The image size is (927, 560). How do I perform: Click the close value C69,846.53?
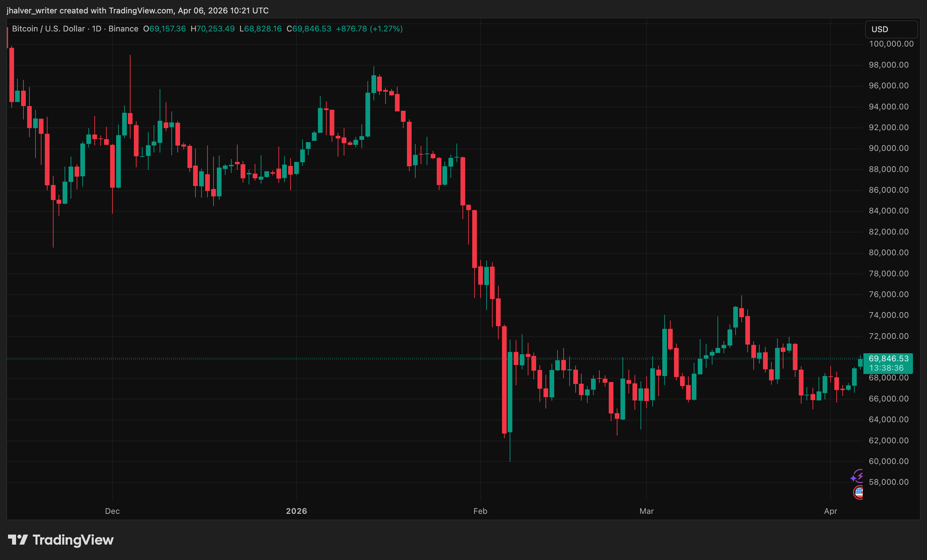click(309, 28)
